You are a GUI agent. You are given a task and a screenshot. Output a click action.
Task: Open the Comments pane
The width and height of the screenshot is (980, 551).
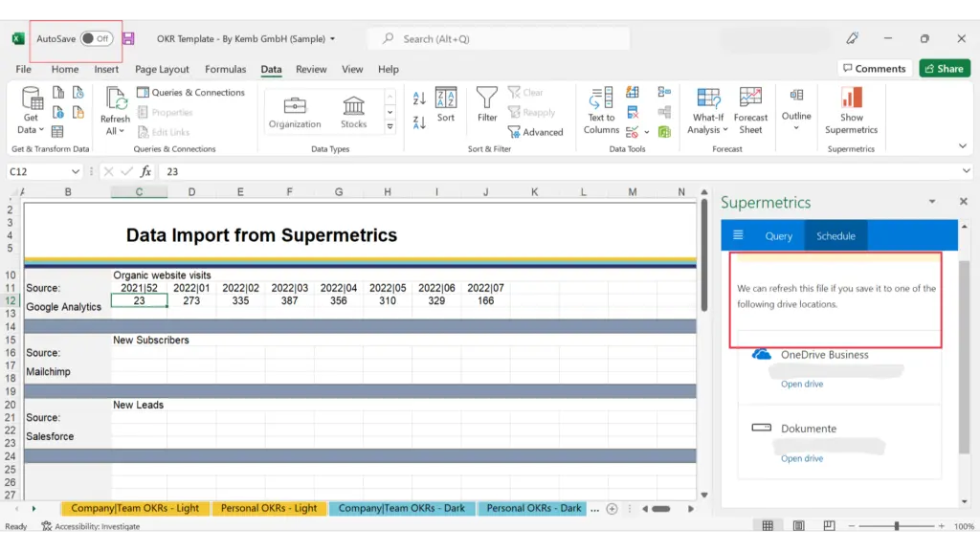[875, 69]
